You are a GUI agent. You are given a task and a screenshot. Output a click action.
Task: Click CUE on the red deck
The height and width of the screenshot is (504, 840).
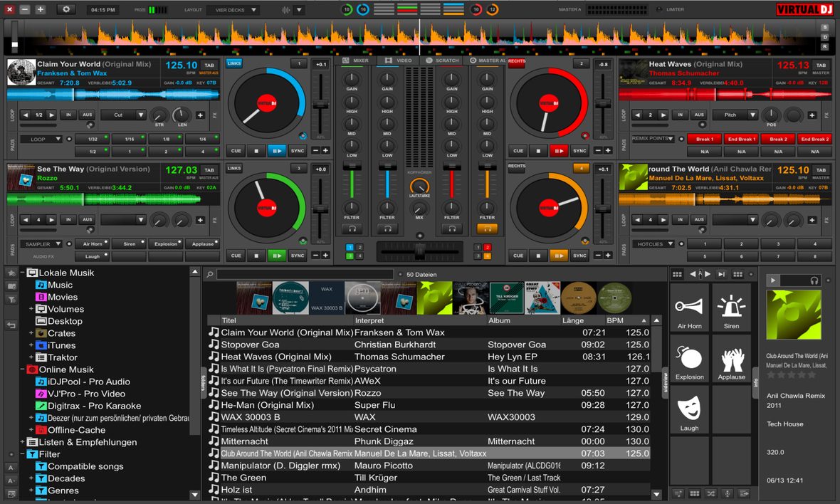tap(518, 151)
